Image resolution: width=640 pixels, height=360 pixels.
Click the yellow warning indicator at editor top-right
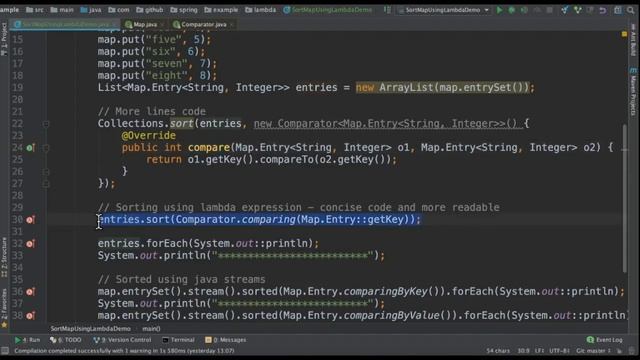pos(624,34)
